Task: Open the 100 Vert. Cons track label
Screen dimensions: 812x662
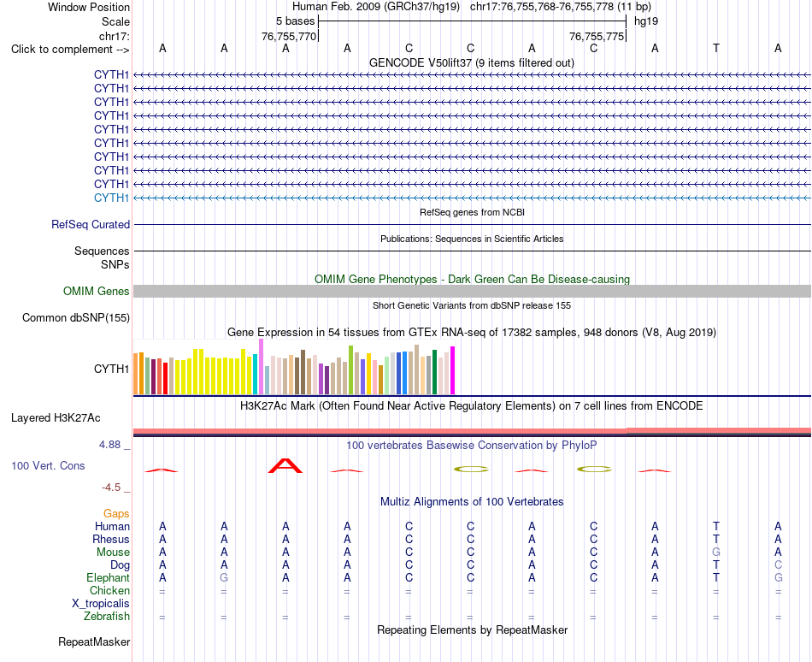Action: [48, 465]
